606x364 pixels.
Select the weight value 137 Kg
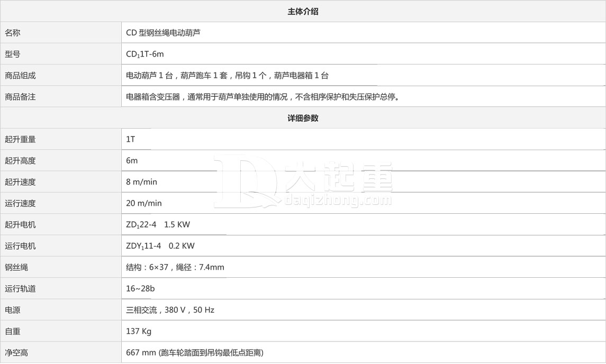(x=139, y=332)
